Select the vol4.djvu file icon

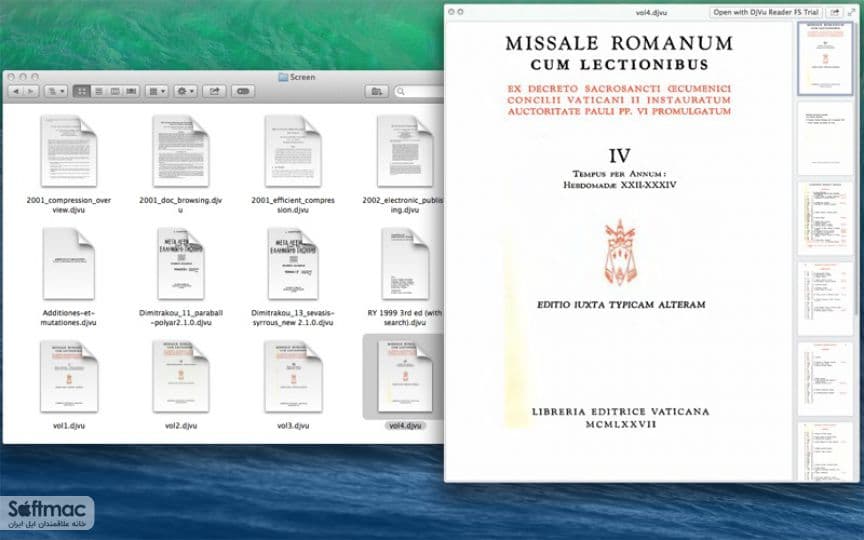405,376
